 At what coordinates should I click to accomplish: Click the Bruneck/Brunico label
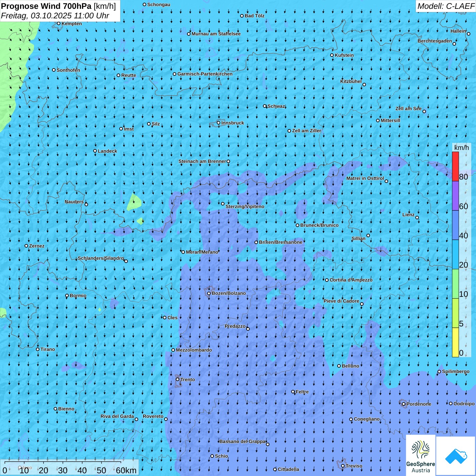[319, 225]
